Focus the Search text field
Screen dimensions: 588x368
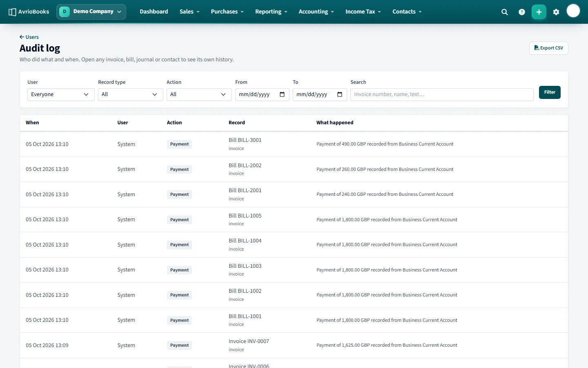point(442,94)
